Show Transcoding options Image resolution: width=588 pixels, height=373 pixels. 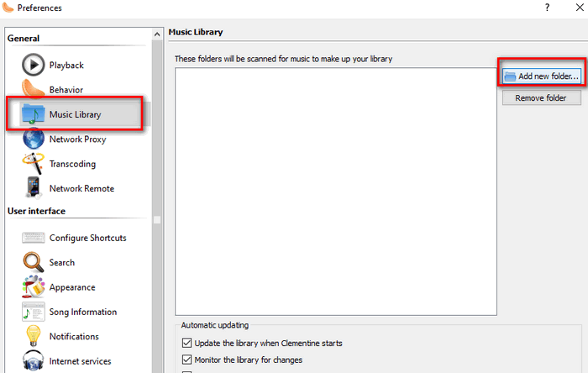pos(72,164)
